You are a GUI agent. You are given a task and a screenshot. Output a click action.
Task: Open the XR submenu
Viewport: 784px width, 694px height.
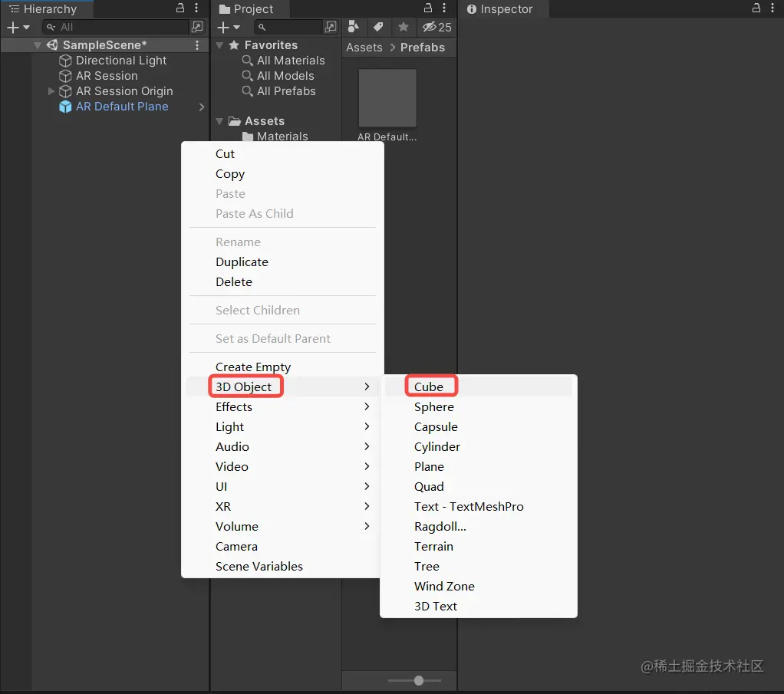click(283, 506)
